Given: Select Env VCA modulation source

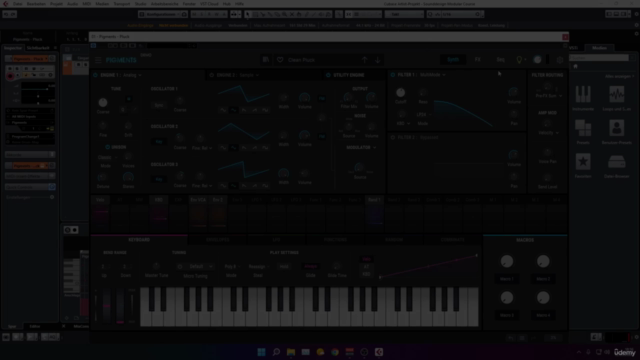Looking at the screenshot, I should (198, 200).
